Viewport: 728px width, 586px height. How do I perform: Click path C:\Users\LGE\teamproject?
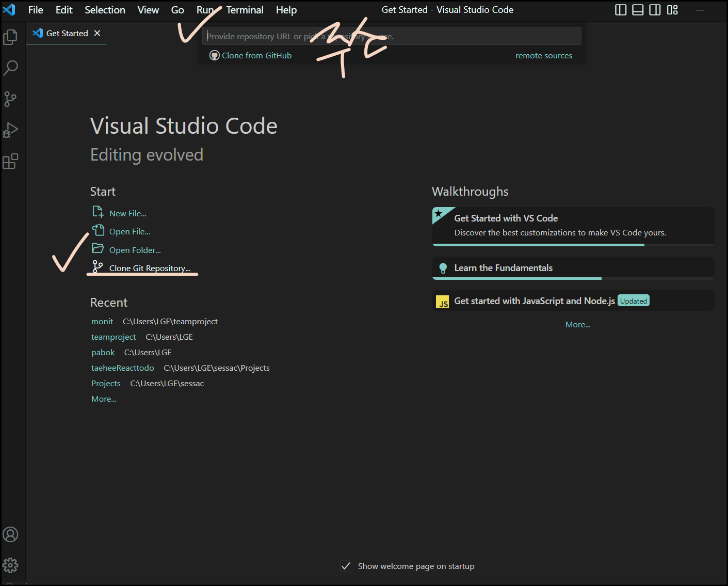point(170,321)
